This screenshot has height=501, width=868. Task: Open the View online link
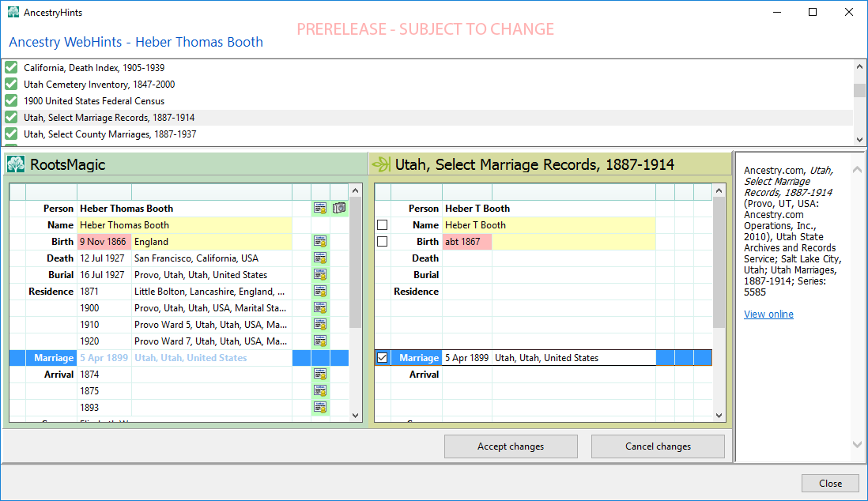point(768,315)
